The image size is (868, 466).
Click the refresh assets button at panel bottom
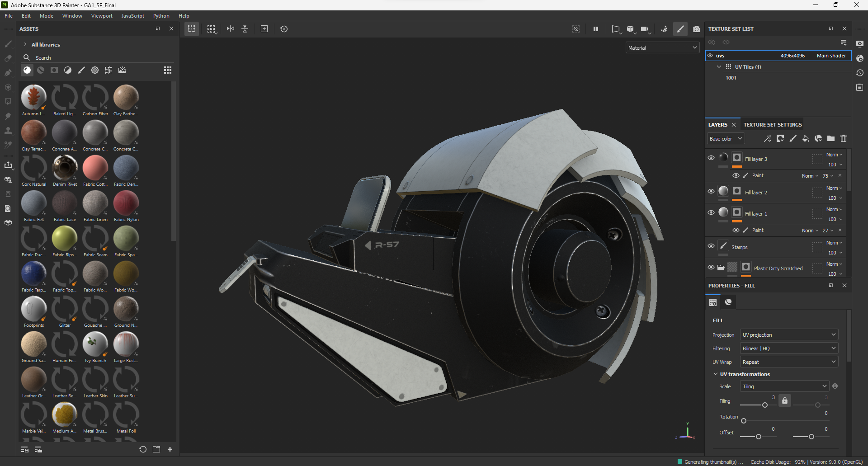tap(143, 449)
